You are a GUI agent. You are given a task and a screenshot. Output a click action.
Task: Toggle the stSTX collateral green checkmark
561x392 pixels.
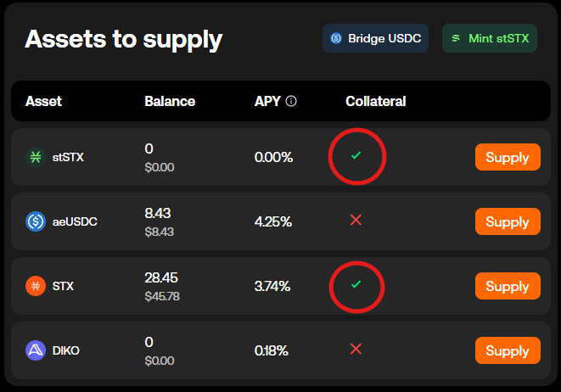(x=356, y=155)
